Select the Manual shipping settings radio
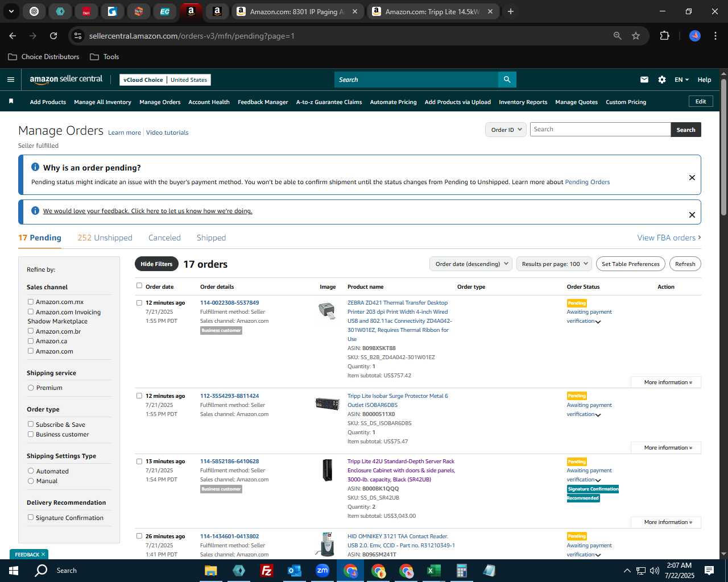The width and height of the screenshot is (728, 582). [x=31, y=481]
